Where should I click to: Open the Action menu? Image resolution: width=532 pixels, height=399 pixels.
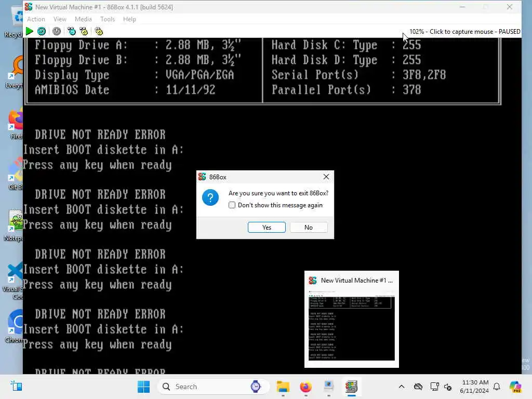click(36, 19)
